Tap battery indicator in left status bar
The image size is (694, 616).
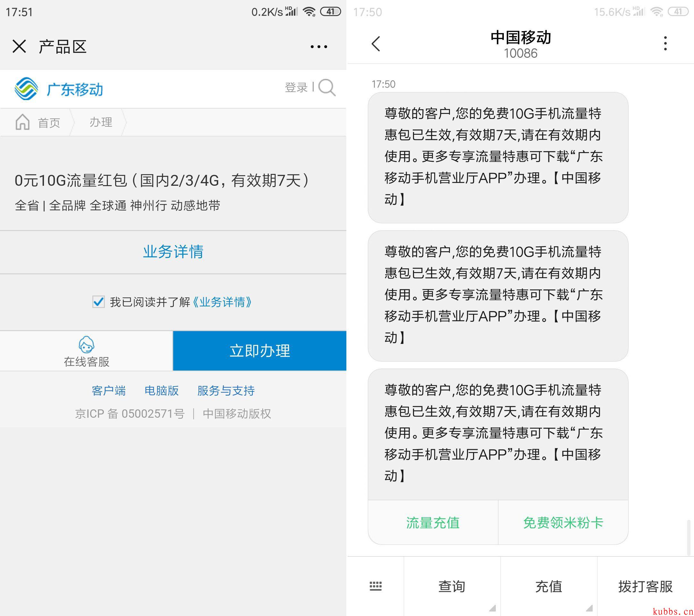coord(330,12)
